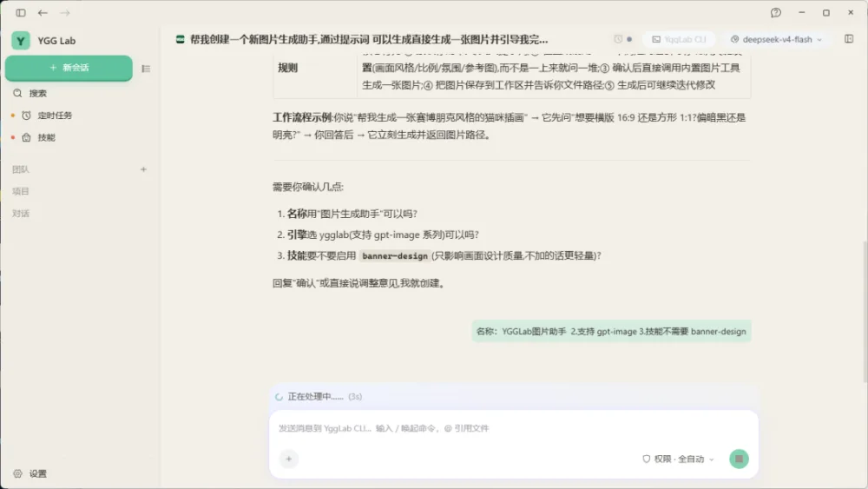This screenshot has width=868, height=489.
Task: Toggle the left sidebar panel icon
Action: point(21,12)
